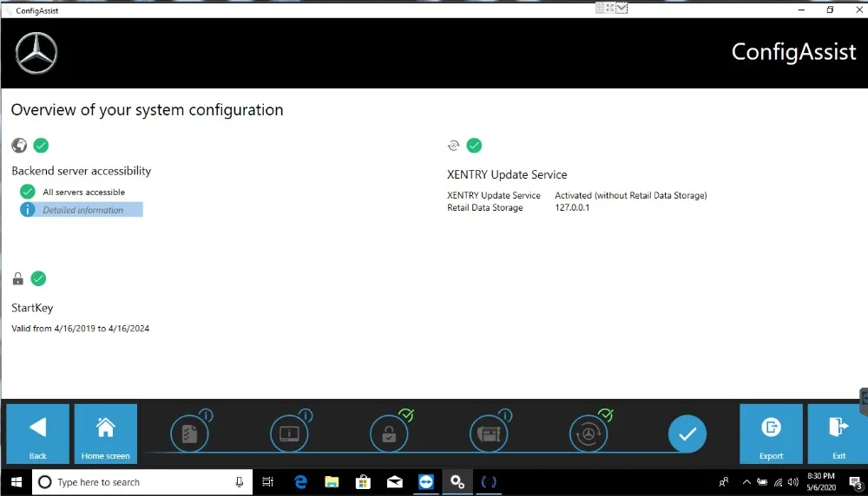Open Task View on the taskbar
The height and width of the screenshot is (496, 868).
tap(267, 482)
